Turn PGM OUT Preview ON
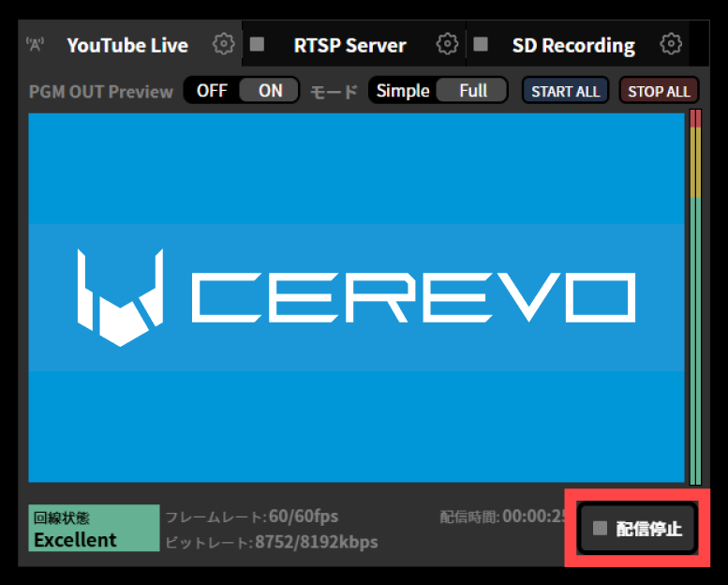The height and width of the screenshot is (585, 728). (270, 91)
